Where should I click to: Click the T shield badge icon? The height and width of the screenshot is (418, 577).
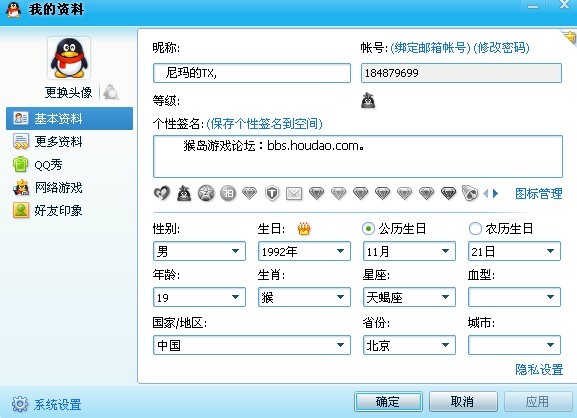[x=272, y=193]
